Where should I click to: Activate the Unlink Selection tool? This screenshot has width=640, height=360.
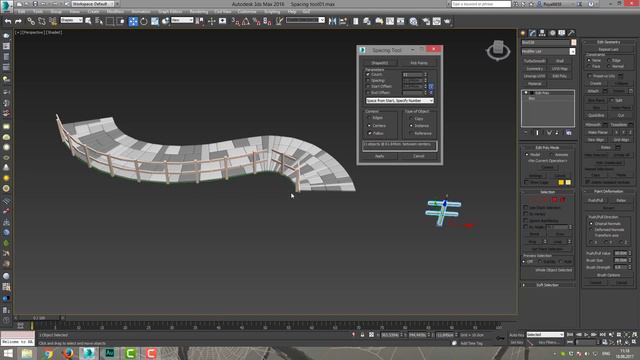point(42,21)
